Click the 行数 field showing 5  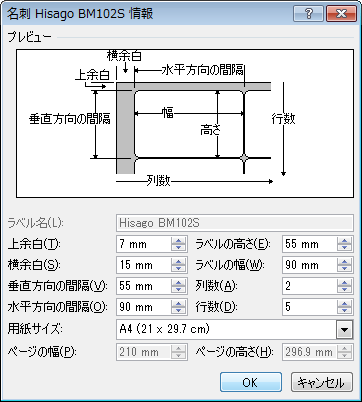[x=310, y=307]
